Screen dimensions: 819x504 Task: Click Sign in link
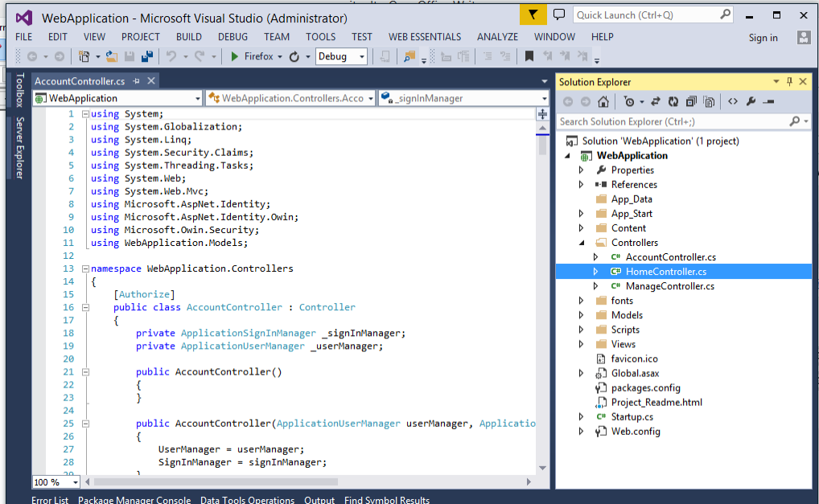click(763, 38)
